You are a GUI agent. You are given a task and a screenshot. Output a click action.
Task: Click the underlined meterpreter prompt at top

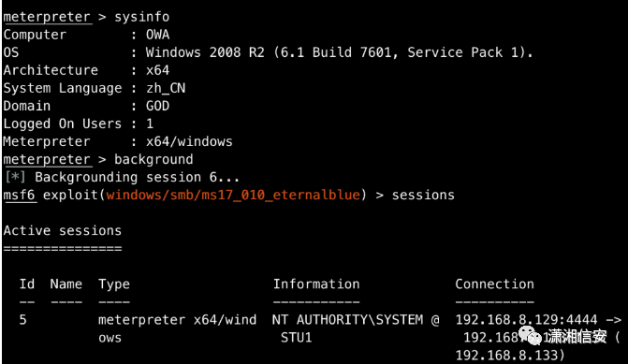point(47,17)
